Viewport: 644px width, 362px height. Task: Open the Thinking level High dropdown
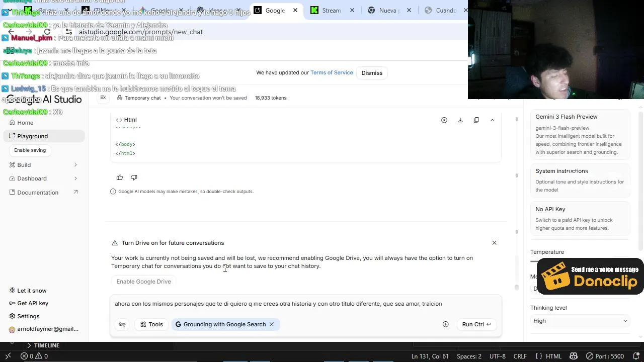pyautogui.click(x=580, y=321)
